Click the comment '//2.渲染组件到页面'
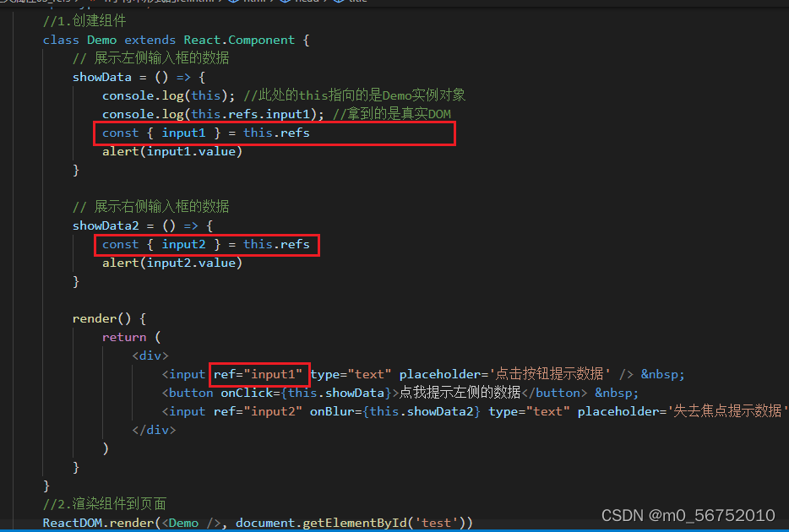The image size is (789, 532). 104,504
